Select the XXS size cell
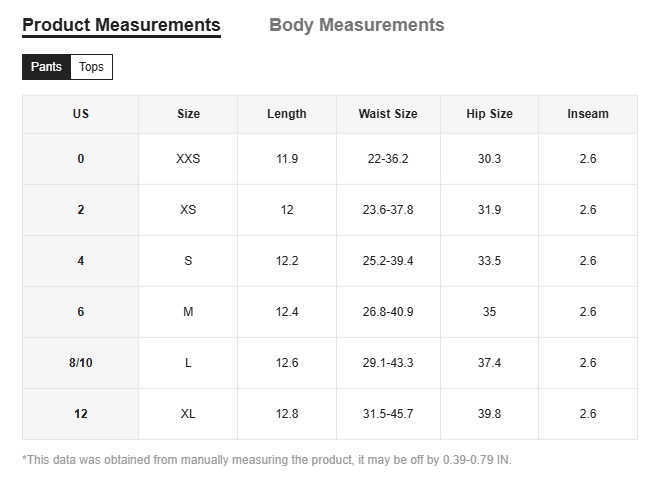The image size is (652, 483). point(188,159)
